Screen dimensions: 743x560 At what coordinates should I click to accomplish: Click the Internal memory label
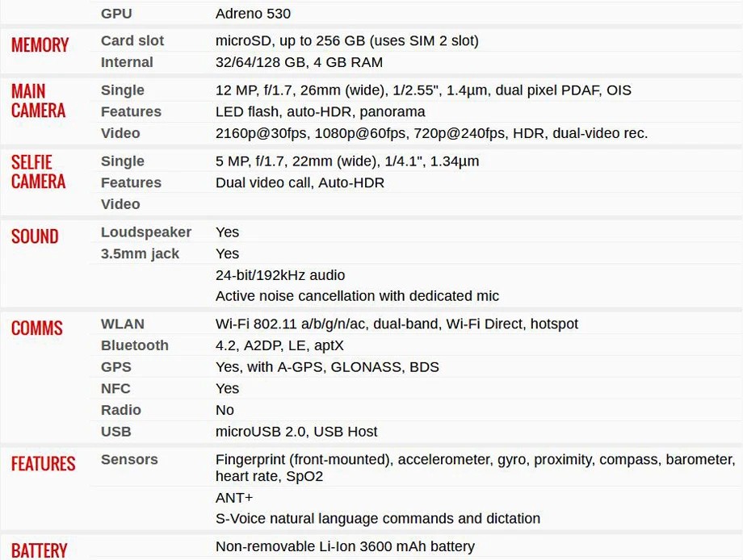tap(127, 62)
